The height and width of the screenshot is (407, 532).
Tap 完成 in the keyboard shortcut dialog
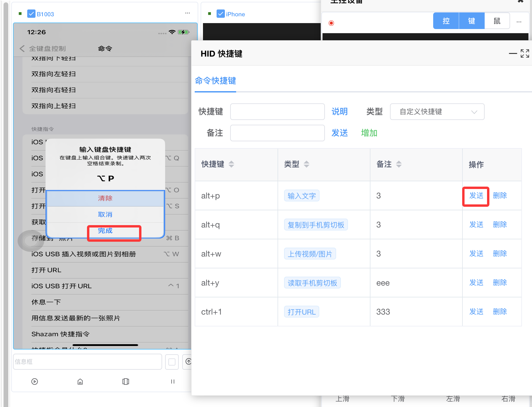(x=105, y=231)
